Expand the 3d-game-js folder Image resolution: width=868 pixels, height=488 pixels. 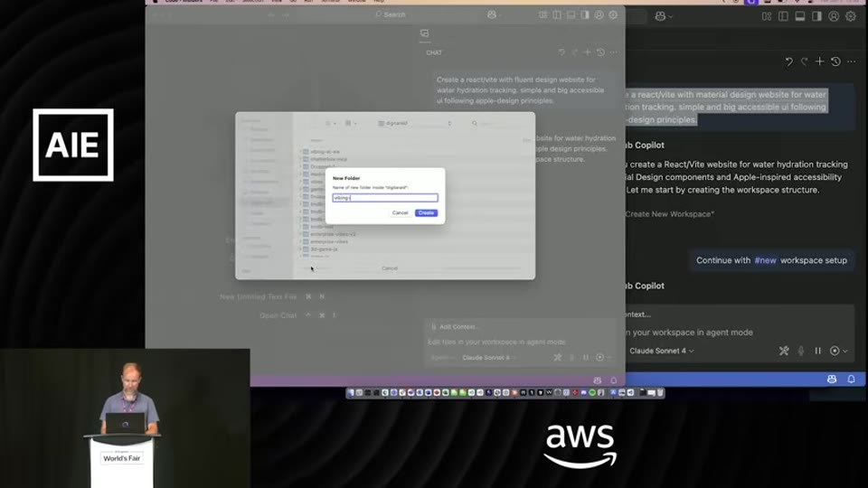pyautogui.click(x=300, y=249)
